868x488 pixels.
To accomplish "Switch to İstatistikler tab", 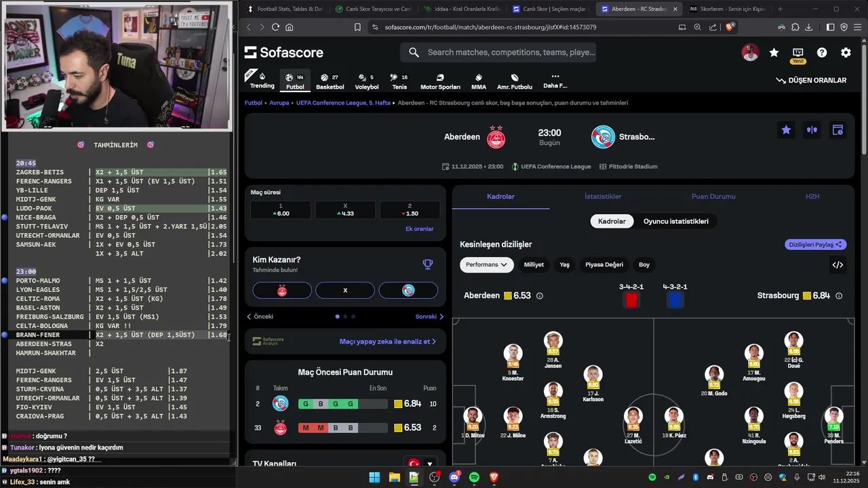I will (x=603, y=197).
